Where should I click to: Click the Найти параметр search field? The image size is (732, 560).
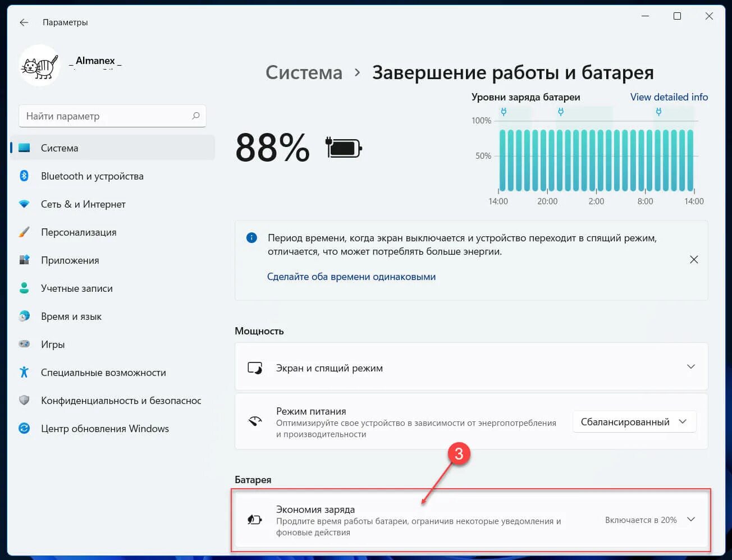click(x=112, y=116)
